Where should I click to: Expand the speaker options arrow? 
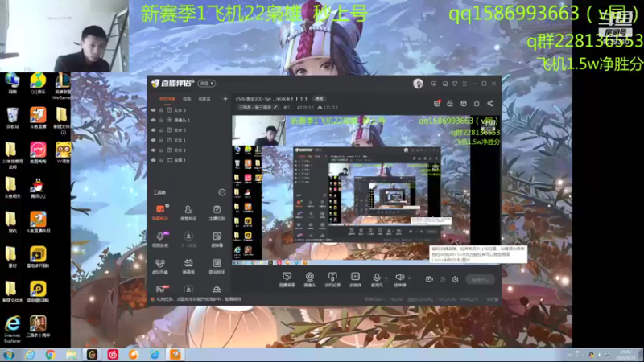click(x=409, y=278)
